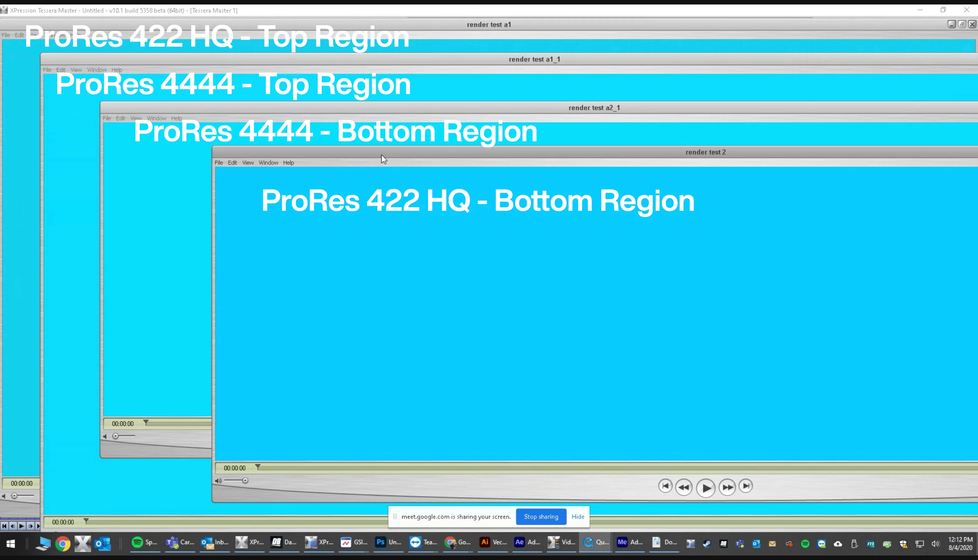Viewport: 978px width, 560px height.
Task: Open Edit menu in render test a2_1
Action: (120, 118)
